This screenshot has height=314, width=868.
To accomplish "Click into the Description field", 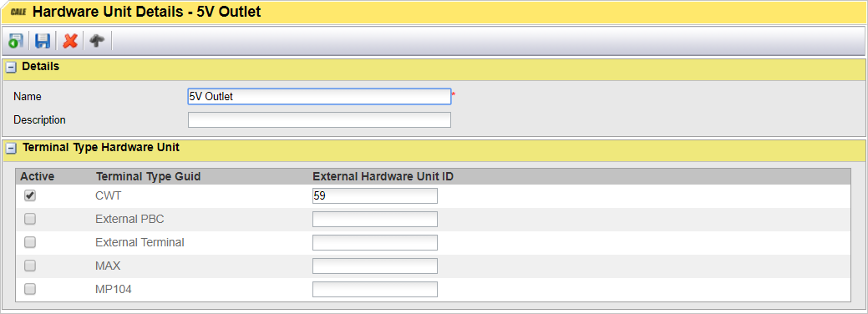I will click(319, 119).
